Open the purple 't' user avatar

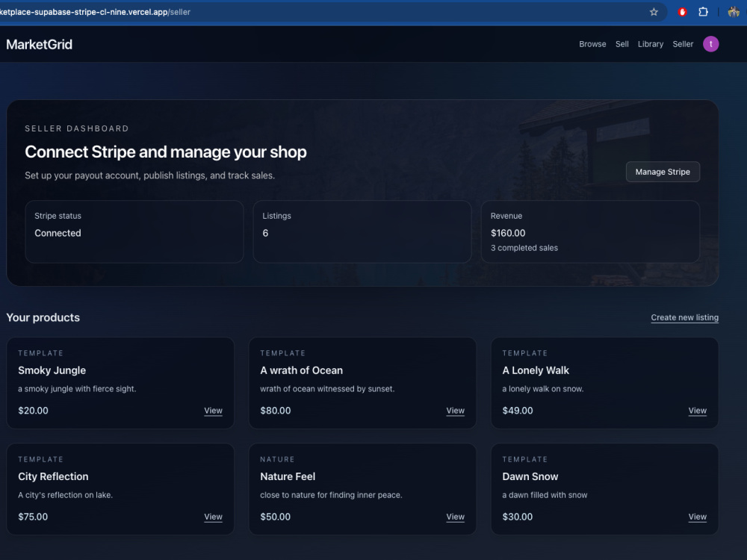(x=711, y=44)
